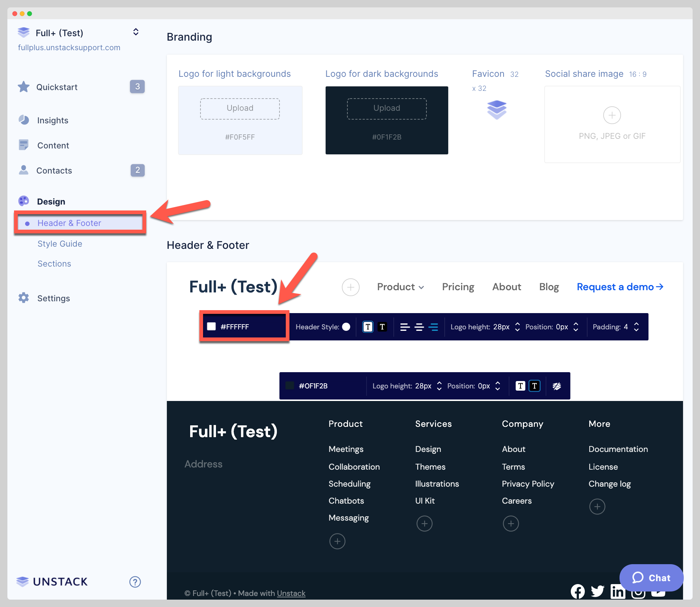Select center text alignment icon
The width and height of the screenshot is (700, 607).
point(419,327)
